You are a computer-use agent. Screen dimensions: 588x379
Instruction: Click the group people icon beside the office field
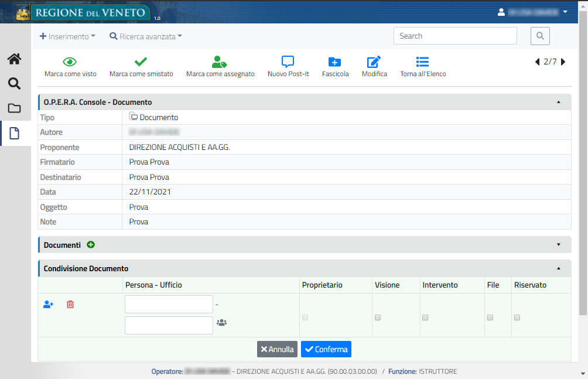point(221,322)
